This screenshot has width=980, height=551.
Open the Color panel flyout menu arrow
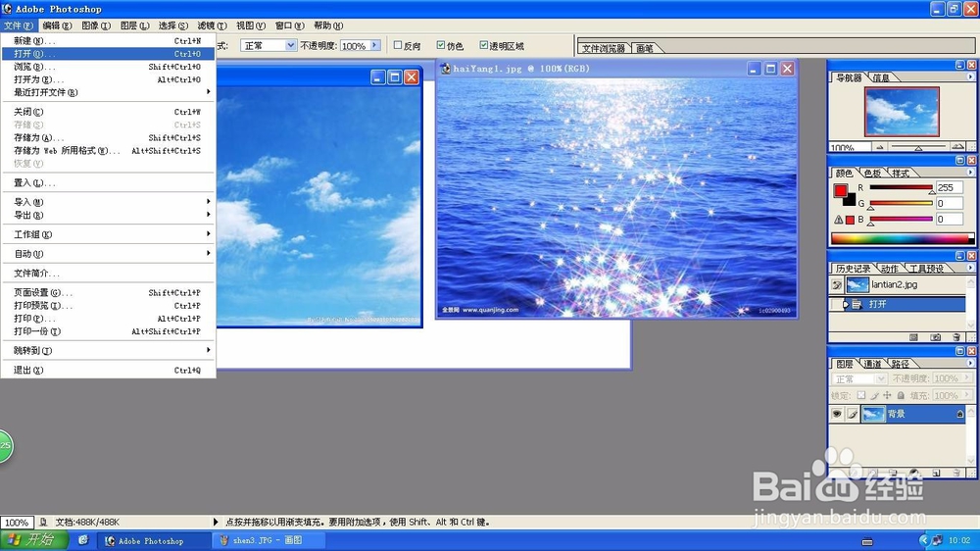tap(970, 172)
